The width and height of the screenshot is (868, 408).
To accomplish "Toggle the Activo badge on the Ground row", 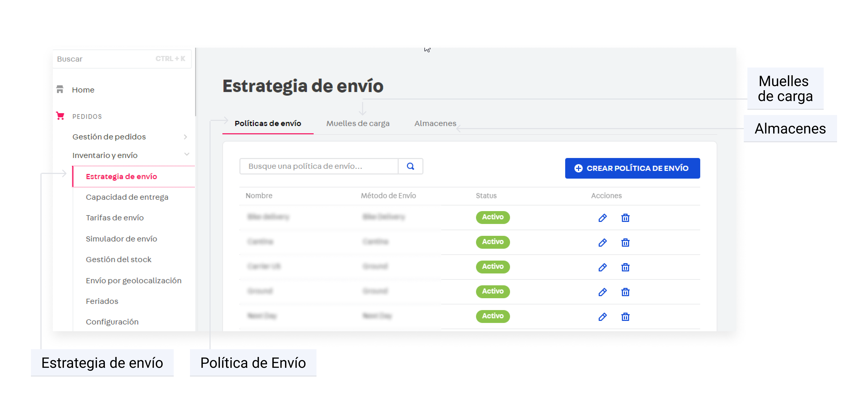I will click(x=493, y=292).
